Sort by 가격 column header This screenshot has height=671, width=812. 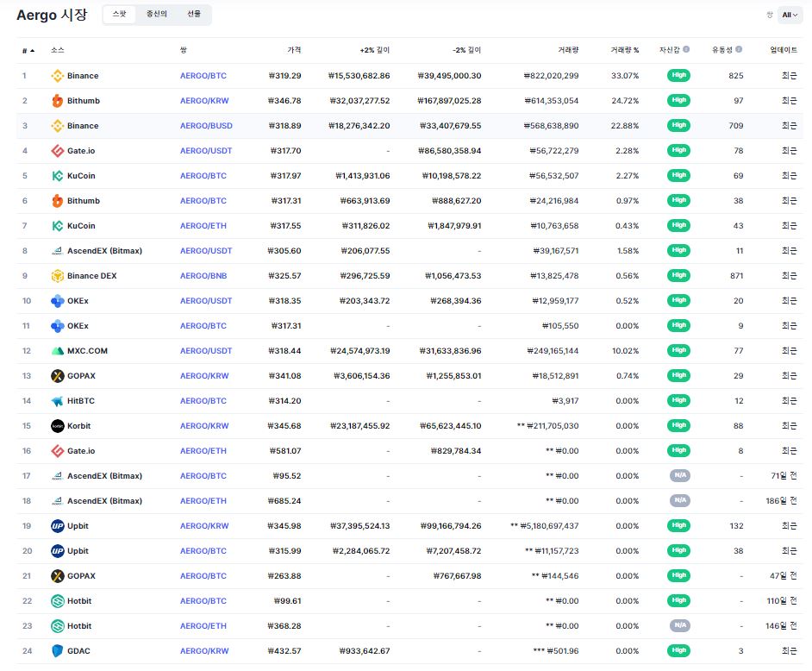294,50
